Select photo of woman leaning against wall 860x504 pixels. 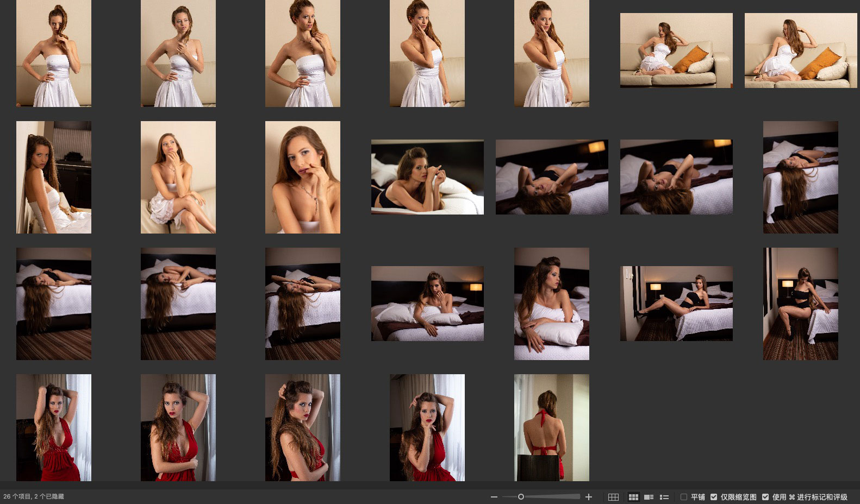point(53,177)
